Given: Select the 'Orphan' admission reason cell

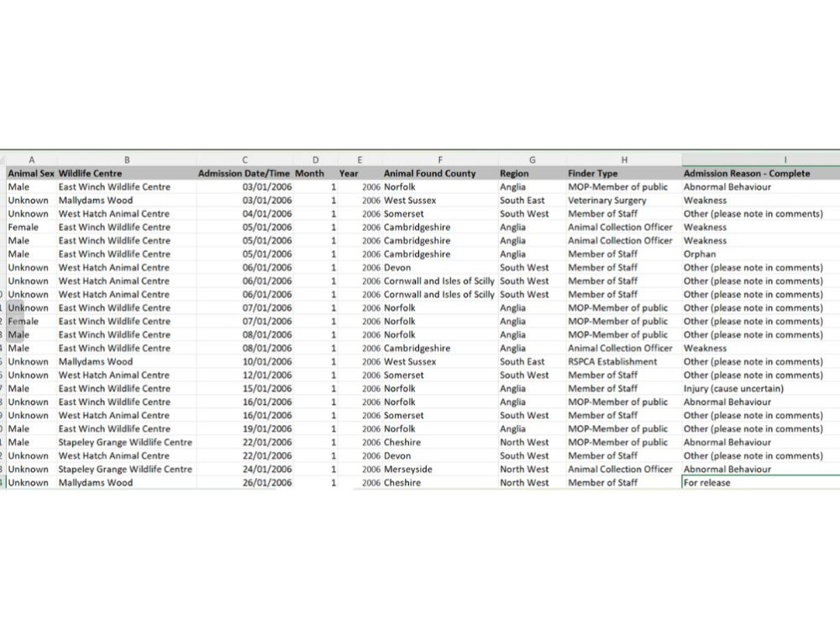Looking at the screenshot, I should pos(761,254).
